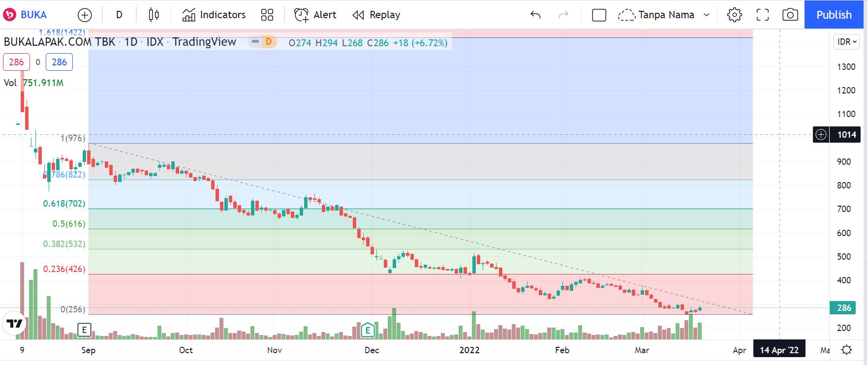Open the TradingView logo at chart corner
The width and height of the screenshot is (868, 365).
click(x=15, y=323)
